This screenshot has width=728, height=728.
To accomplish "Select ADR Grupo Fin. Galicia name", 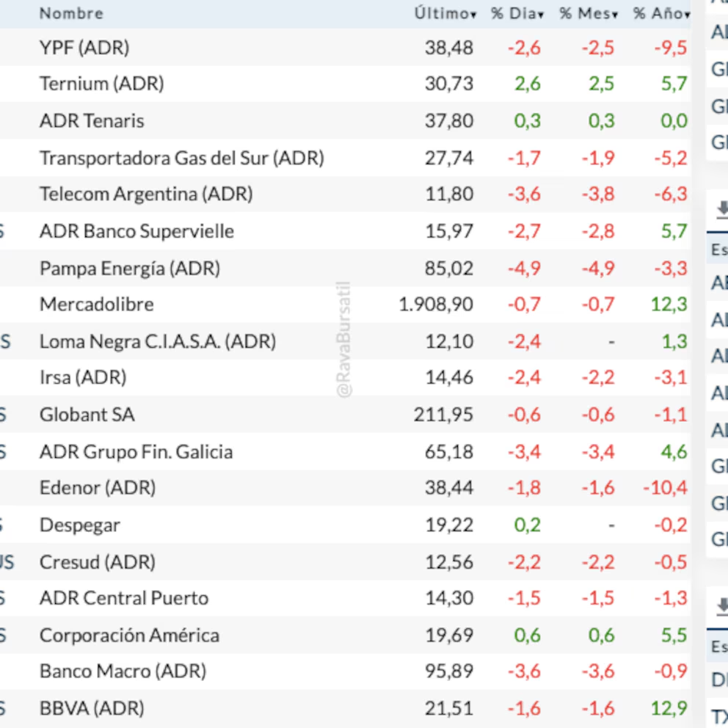I will point(136,452).
